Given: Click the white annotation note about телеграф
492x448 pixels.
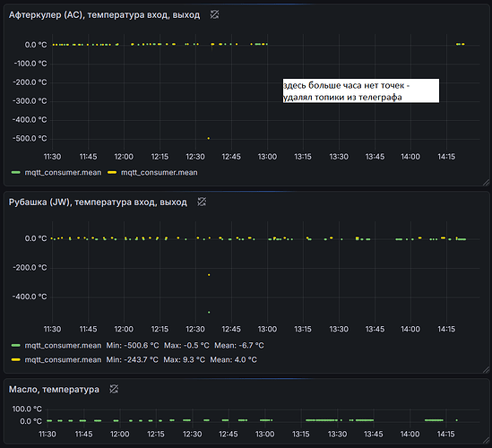Looking at the screenshot, I should pyautogui.click(x=361, y=90).
